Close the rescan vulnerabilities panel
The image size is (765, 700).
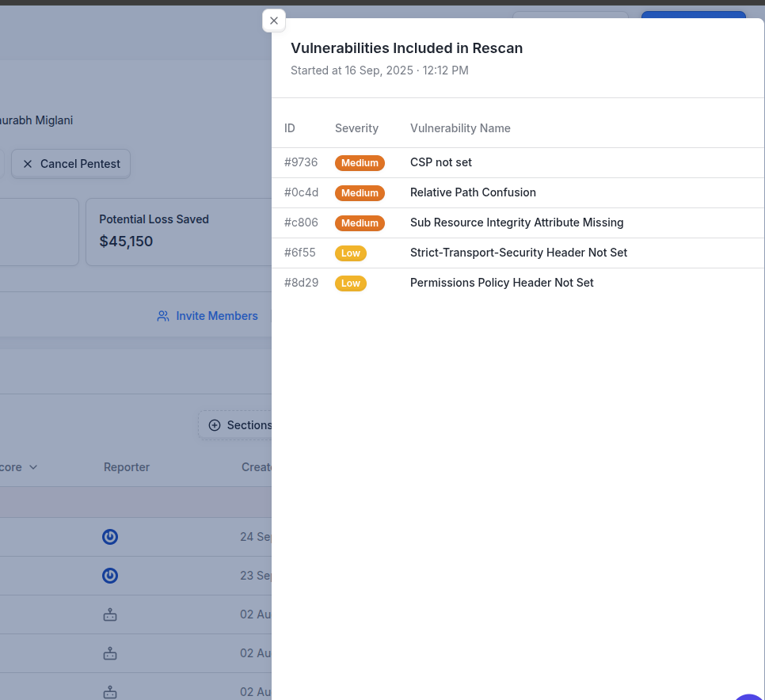[x=274, y=21]
